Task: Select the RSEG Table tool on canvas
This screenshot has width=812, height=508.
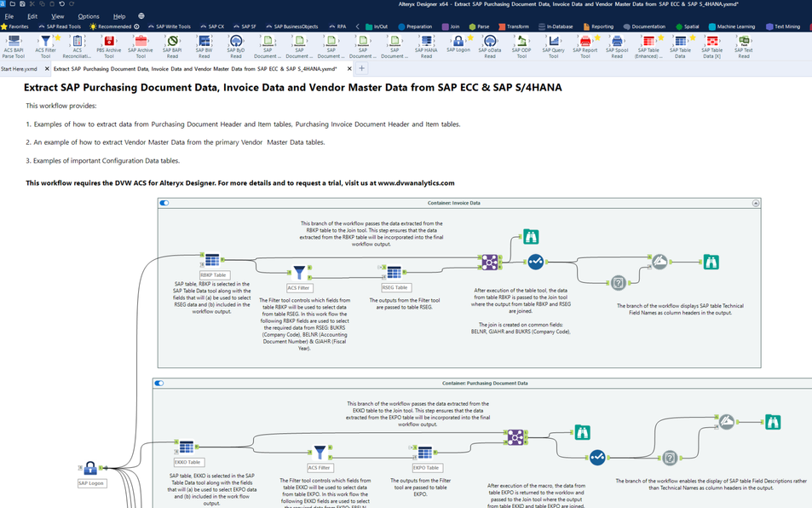Action: coord(394,272)
